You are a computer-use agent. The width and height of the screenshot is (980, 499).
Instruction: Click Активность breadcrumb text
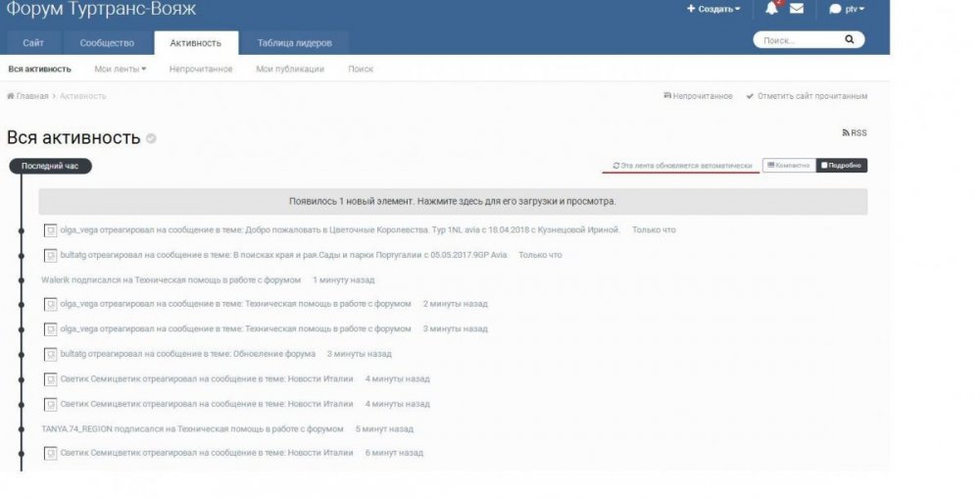click(x=83, y=96)
